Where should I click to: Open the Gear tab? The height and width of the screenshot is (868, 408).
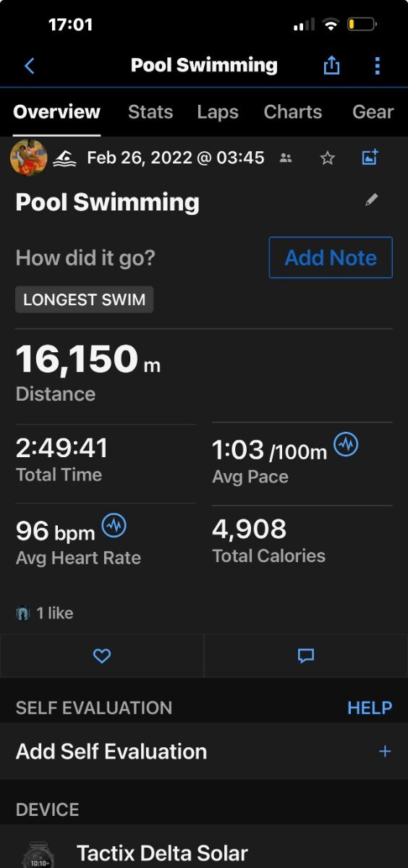373,112
